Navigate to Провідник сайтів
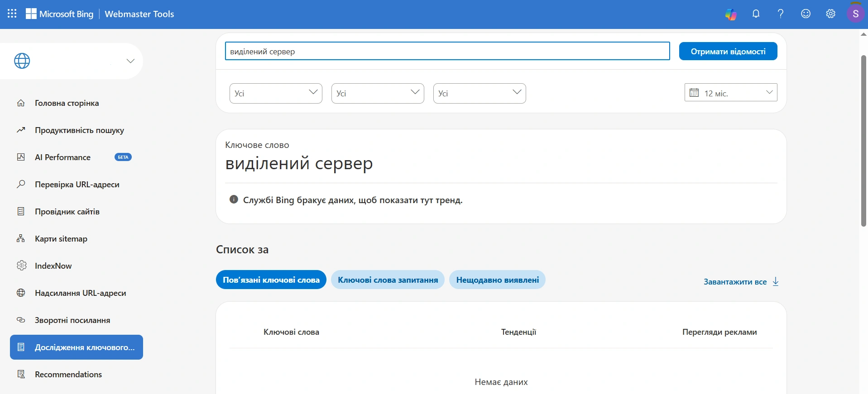This screenshot has height=394, width=868. (x=67, y=212)
